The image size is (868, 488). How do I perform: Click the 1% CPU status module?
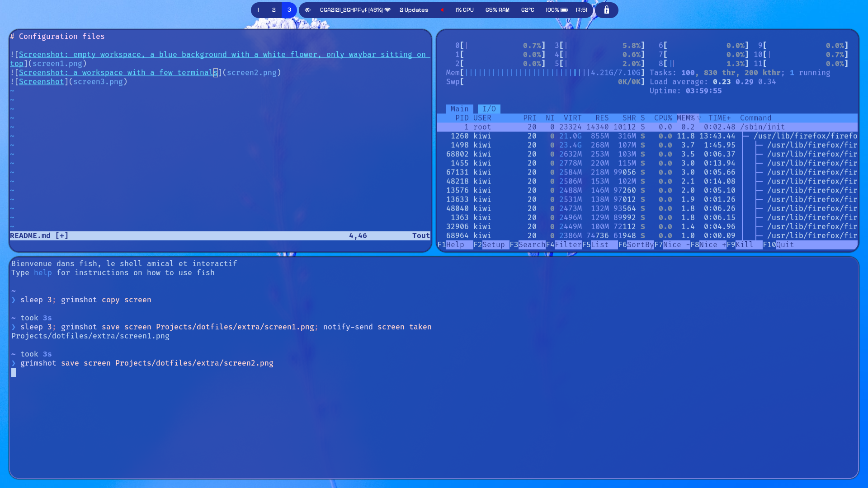coord(464,10)
